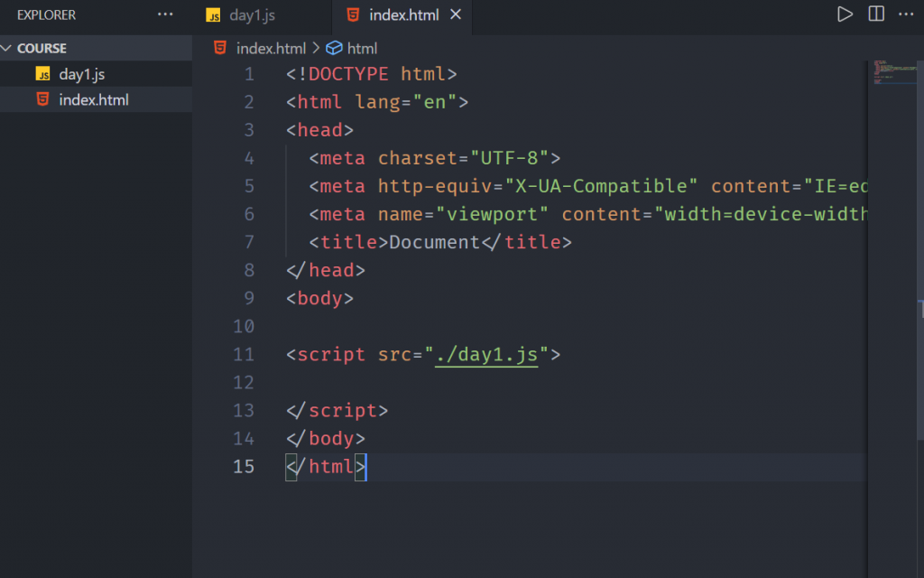Viewport: 924px width, 578px height.
Task: Click closing html tag on line 15
Action: (326, 467)
